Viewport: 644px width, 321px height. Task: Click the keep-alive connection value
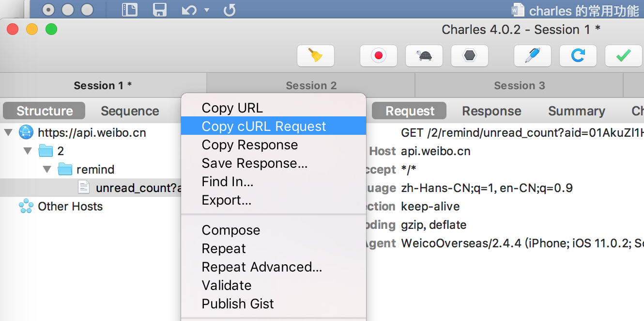coord(430,206)
